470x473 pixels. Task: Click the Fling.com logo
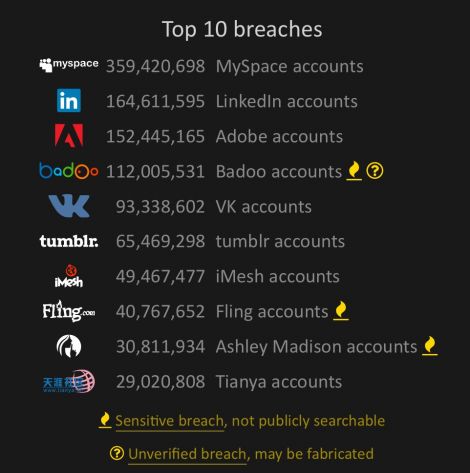[x=69, y=311]
